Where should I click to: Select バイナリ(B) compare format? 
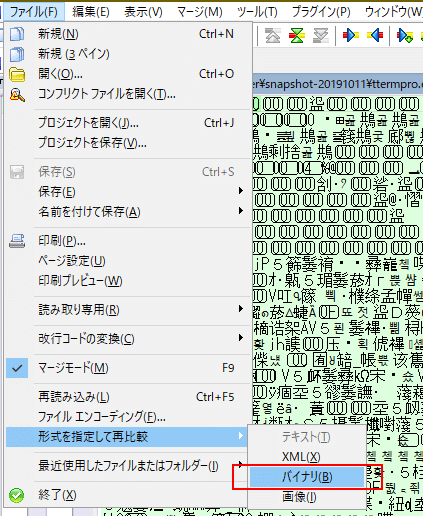tap(306, 477)
